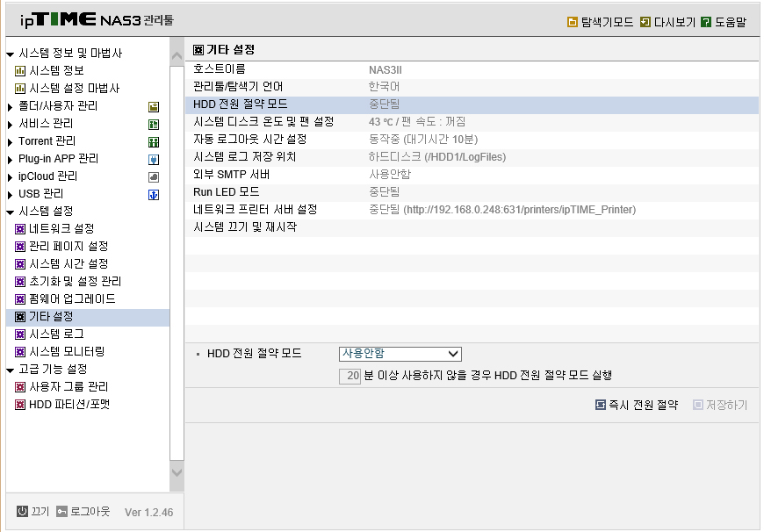Image resolution: width=764 pixels, height=532 pixels.
Task: Click the Torrent 관리 row icon
Action: coord(154,142)
